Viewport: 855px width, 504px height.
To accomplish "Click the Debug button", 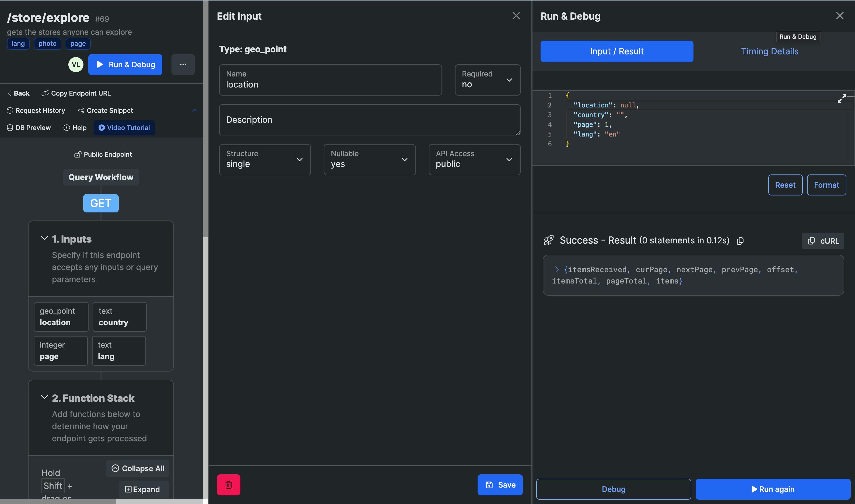I will [x=614, y=489].
